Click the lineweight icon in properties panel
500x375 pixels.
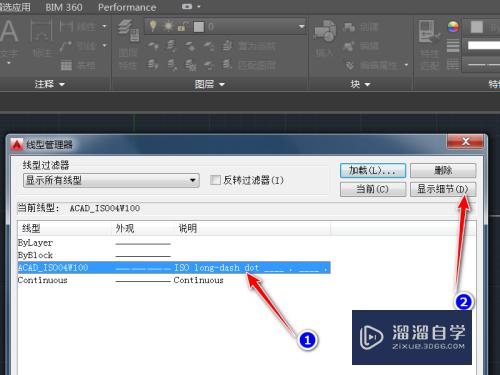453,46
